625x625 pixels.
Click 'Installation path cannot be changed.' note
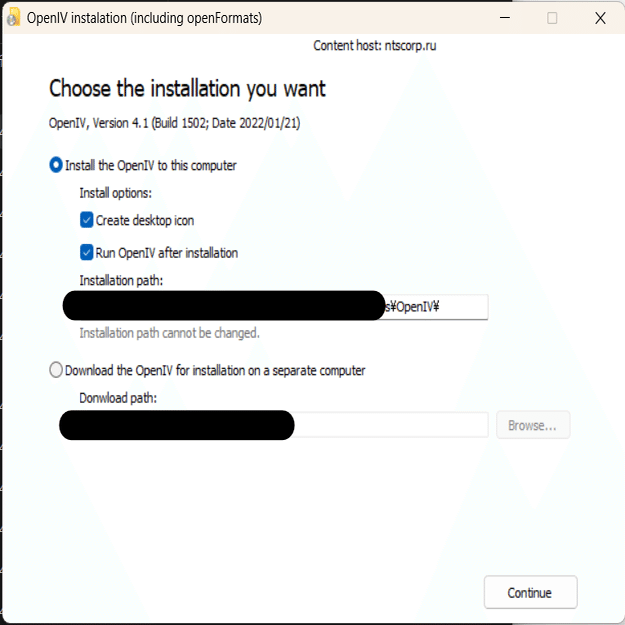169,333
